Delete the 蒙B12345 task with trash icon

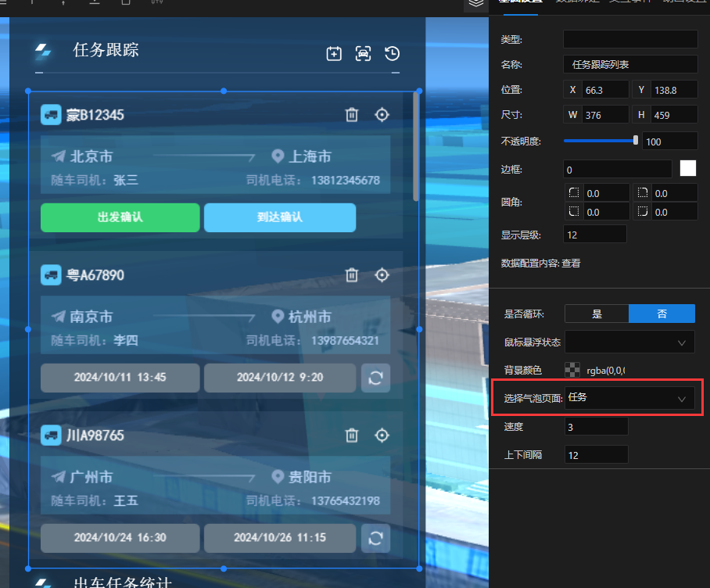pos(352,115)
